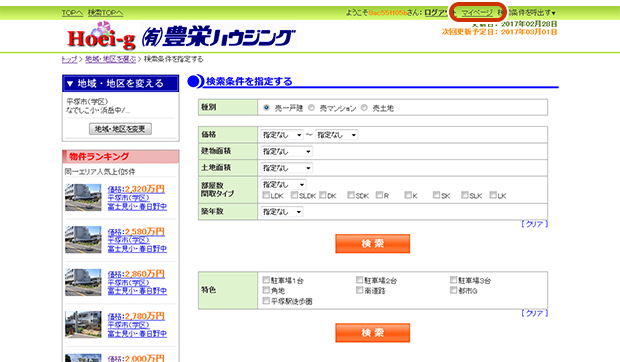Screen dimensions: 620x362
Task: Open the 価格 maximum dropdown
Action: click(x=337, y=135)
